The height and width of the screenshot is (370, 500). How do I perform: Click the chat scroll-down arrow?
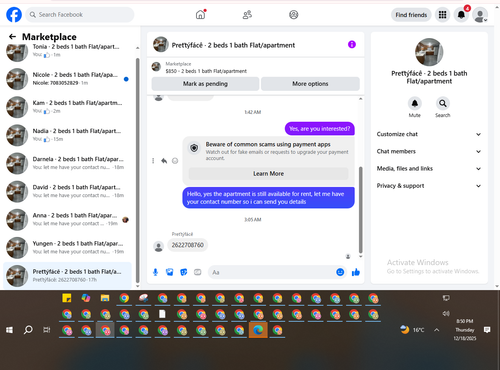coord(360,256)
